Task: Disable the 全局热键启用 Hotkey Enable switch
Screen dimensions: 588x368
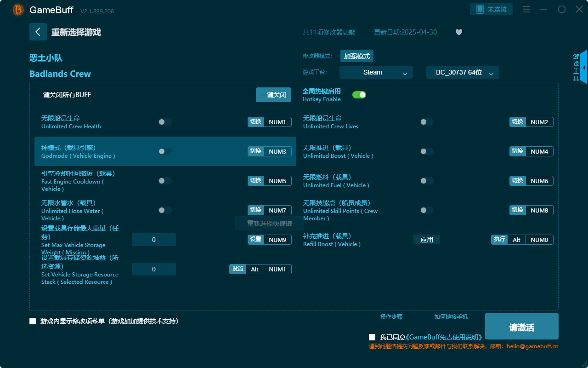Action: coord(359,94)
